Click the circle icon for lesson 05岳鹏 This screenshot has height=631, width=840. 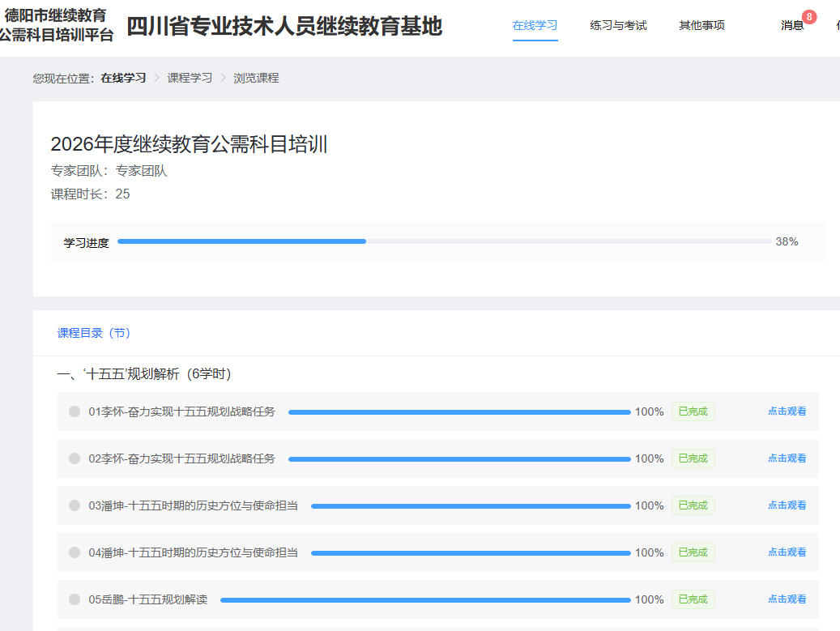[x=75, y=599]
